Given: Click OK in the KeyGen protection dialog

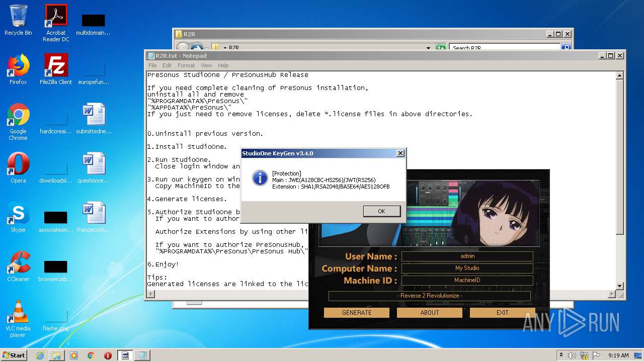Looking at the screenshot, I should click(382, 211).
